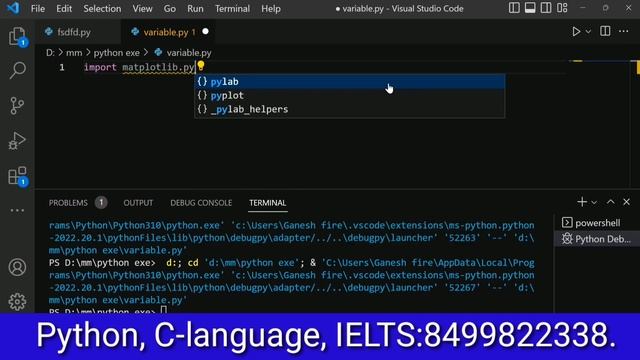This screenshot has width=640, height=360.
Task: Open the Accounts menu icon
Action: [x=17, y=267]
